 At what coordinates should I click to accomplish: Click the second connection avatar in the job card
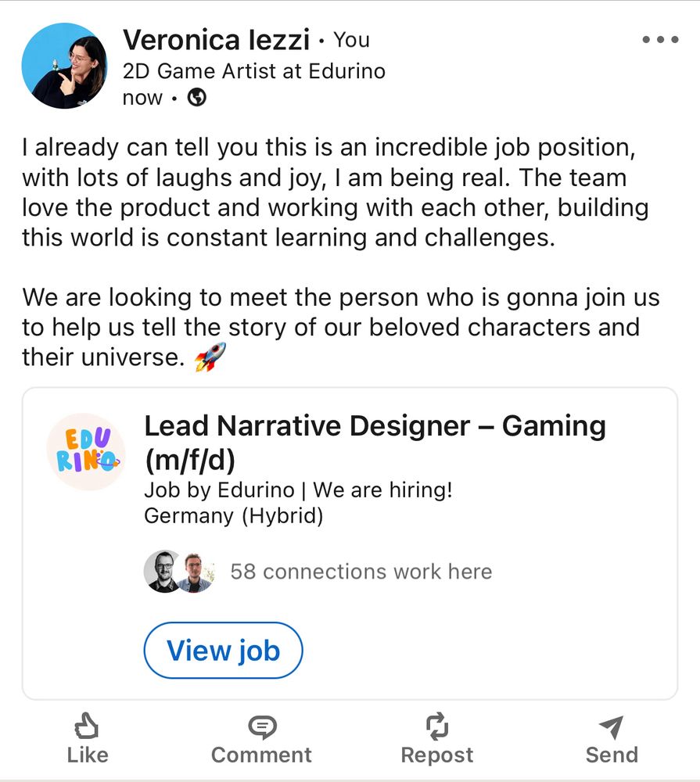[x=194, y=572]
